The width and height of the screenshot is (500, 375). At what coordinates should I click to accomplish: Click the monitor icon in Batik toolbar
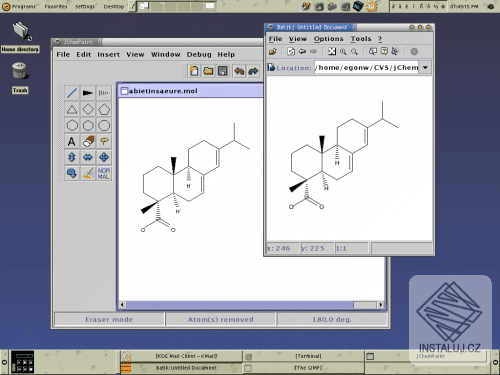[373, 51]
